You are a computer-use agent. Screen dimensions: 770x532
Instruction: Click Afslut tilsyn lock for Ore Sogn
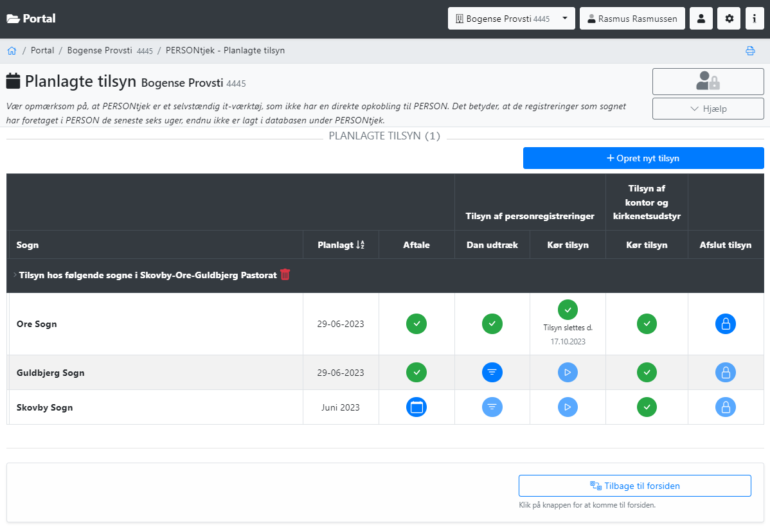click(x=725, y=324)
